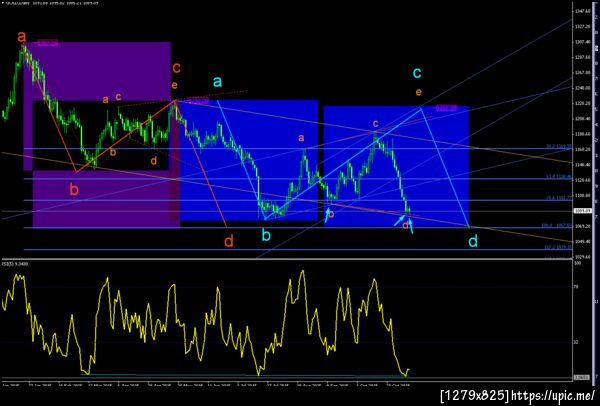Image resolution: width=600 pixels, height=406 pixels.
Task: Click the 61.8 Fibonacci level label
Action: click(559, 177)
